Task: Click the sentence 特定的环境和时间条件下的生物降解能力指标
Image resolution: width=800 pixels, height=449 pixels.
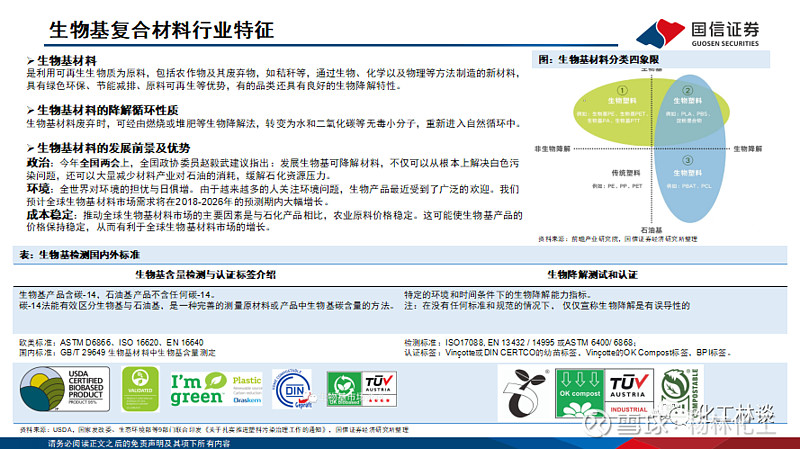Action: click(x=498, y=295)
